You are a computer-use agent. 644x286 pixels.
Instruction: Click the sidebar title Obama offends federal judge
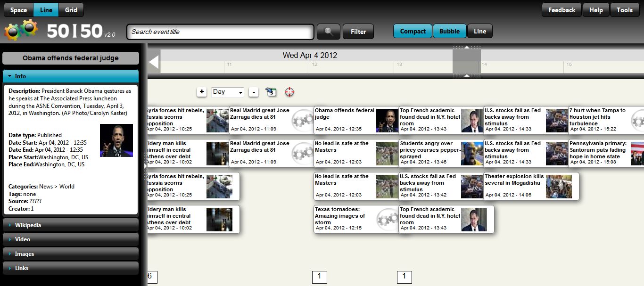[71, 58]
